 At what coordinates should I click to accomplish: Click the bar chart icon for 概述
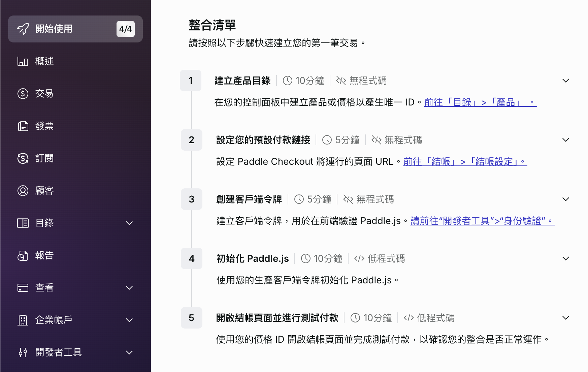[23, 61]
